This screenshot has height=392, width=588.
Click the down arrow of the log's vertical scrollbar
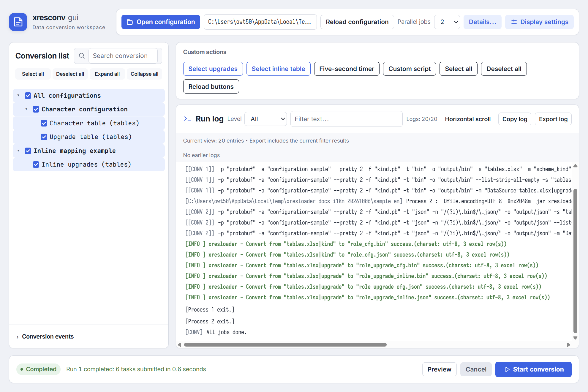(575, 338)
